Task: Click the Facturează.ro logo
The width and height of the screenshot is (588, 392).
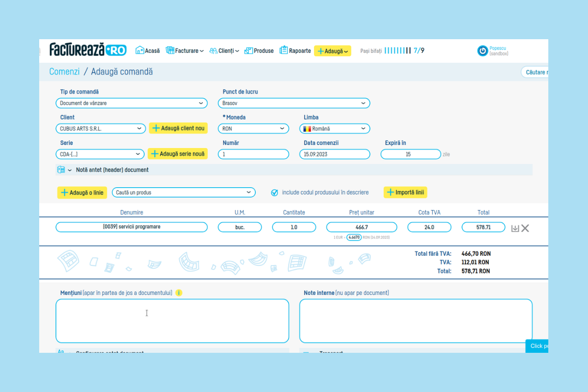Action: [x=88, y=50]
